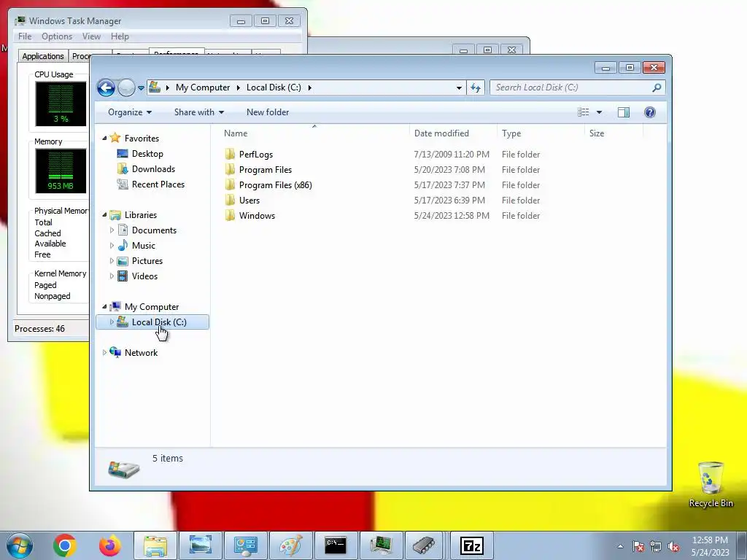
Task: Open the Start menu
Action: pos(19,545)
